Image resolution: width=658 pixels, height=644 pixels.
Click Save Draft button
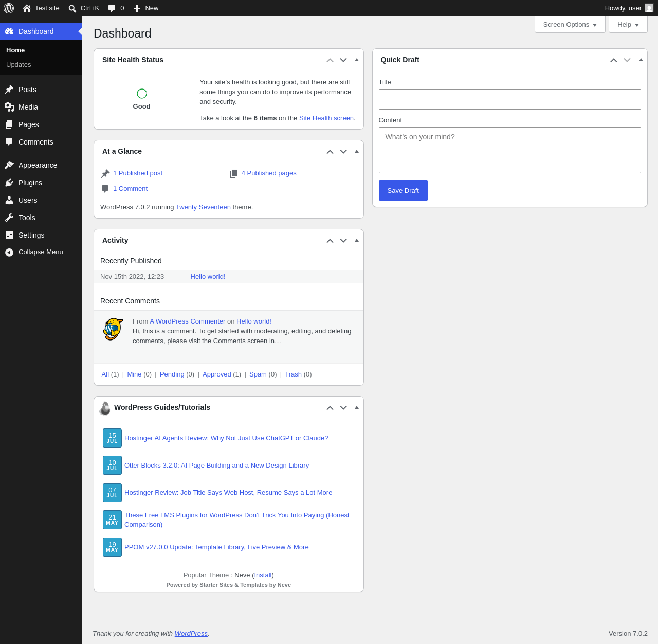403,190
